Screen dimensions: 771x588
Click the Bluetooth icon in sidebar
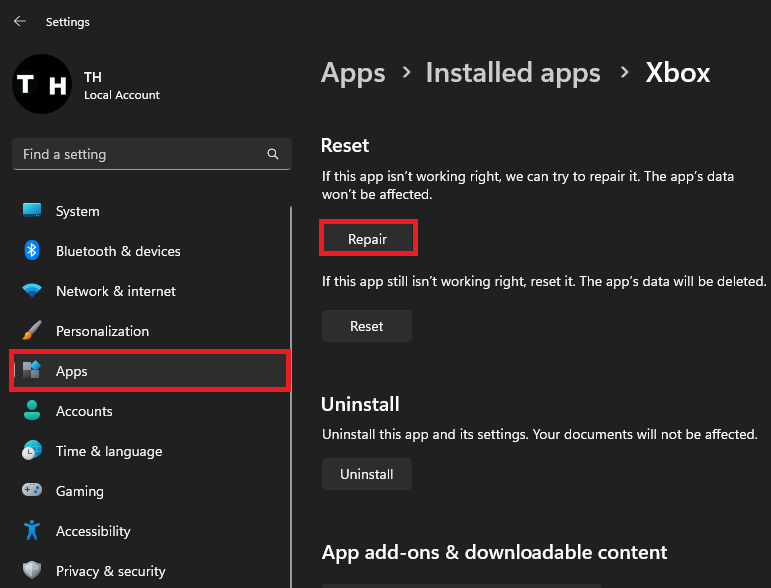(x=32, y=251)
